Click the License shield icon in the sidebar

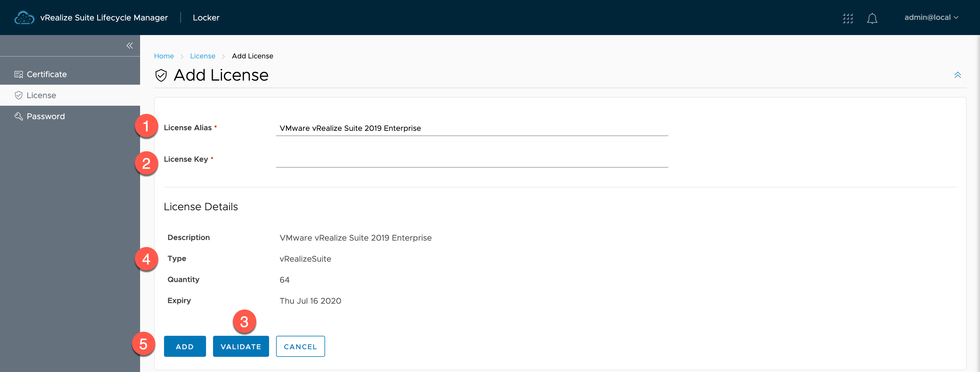pyautogui.click(x=18, y=95)
